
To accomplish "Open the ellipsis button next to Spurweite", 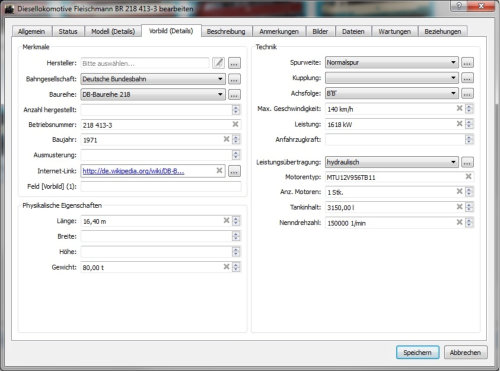I will (x=467, y=63).
